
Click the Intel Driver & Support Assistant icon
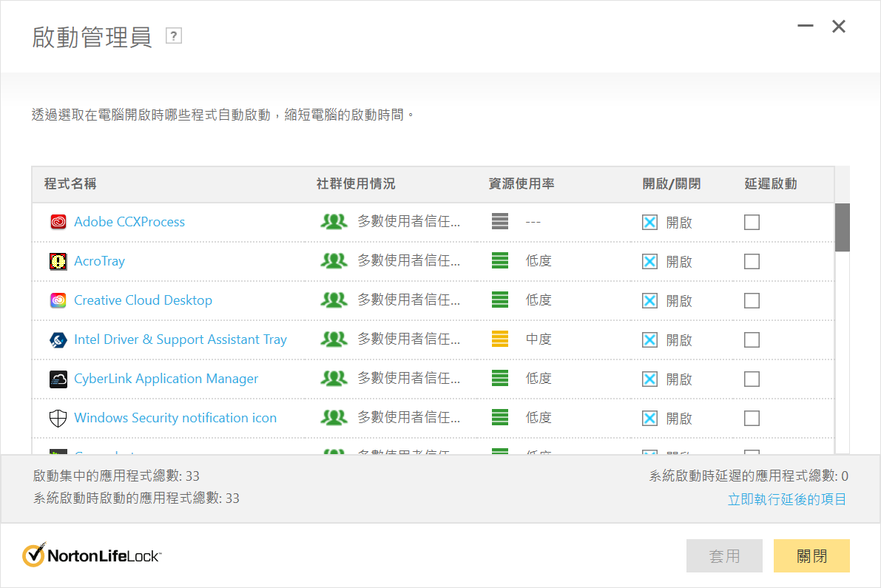tap(58, 339)
